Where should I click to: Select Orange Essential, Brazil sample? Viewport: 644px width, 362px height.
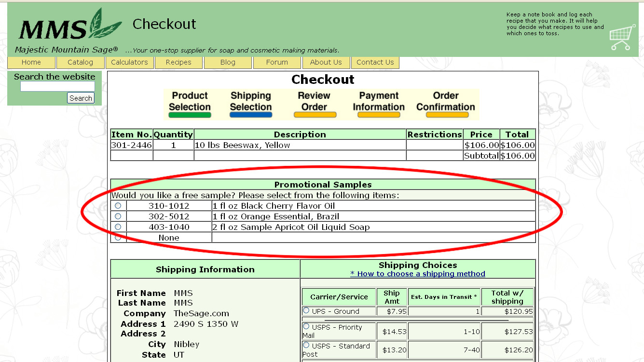point(118,216)
